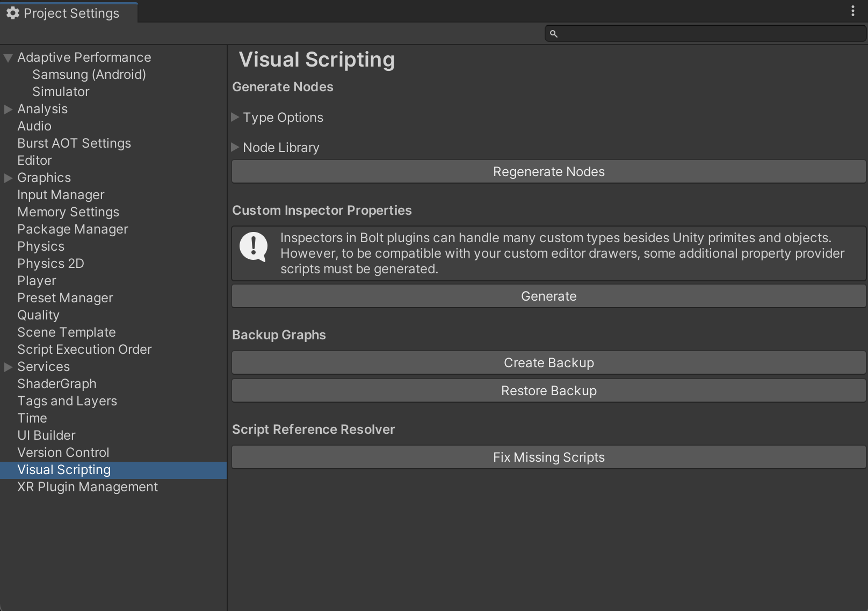Click the warning icon in Custom Inspector Properties
The width and height of the screenshot is (868, 611).
coord(254,247)
